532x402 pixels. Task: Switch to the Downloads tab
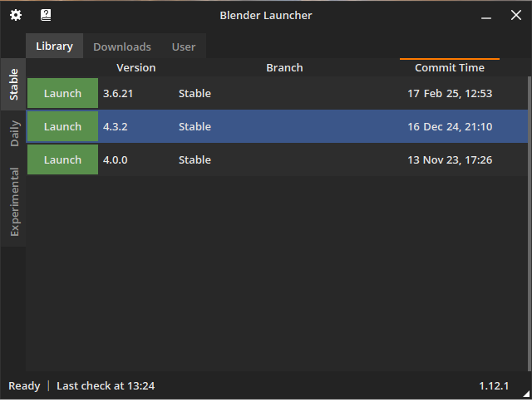click(x=122, y=47)
